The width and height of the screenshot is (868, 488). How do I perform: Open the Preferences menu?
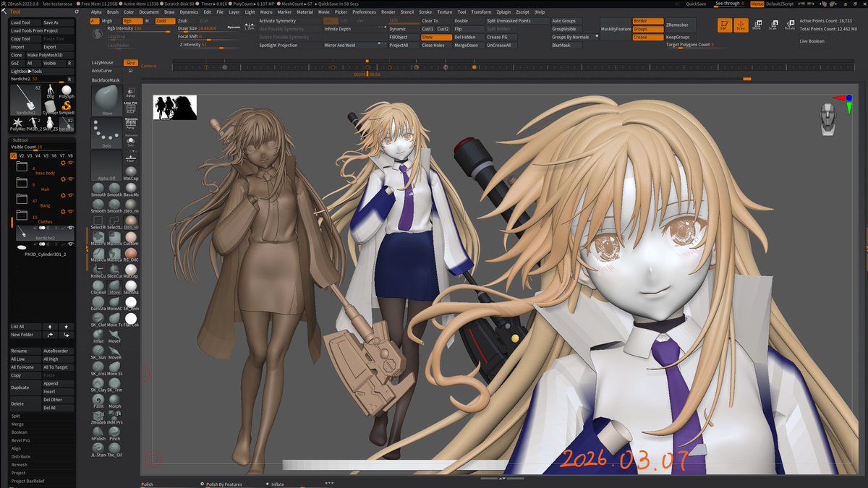[x=364, y=12]
